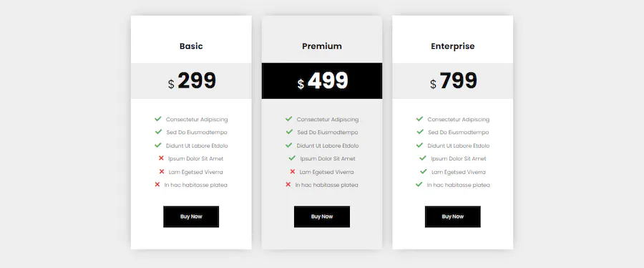Image resolution: width=644 pixels, height=268 pixels.
Task: Click green check beside Enterprise's In hac habitasse platea
Action: (419, 185)
